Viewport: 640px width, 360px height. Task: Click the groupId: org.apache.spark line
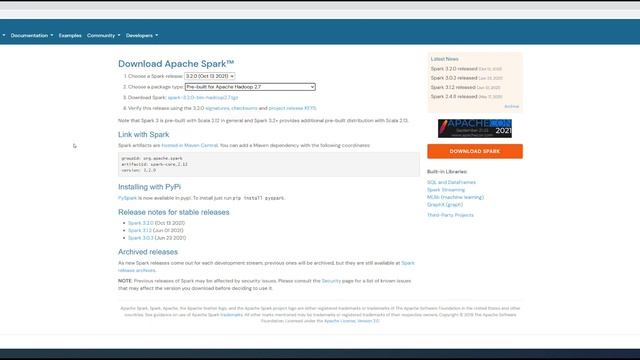pos(152,158)
